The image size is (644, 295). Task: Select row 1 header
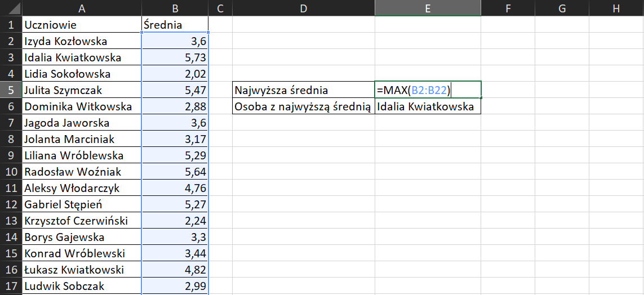click(x=11, y=25)
